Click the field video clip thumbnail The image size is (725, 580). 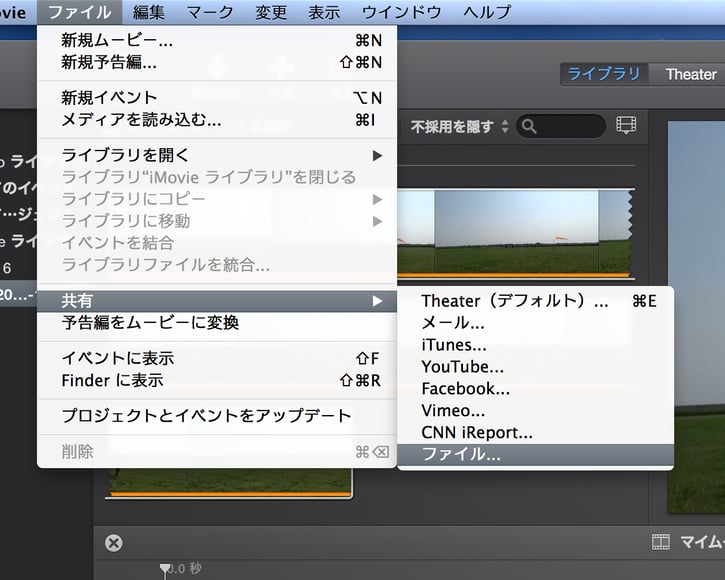click(x=515, y=232)
